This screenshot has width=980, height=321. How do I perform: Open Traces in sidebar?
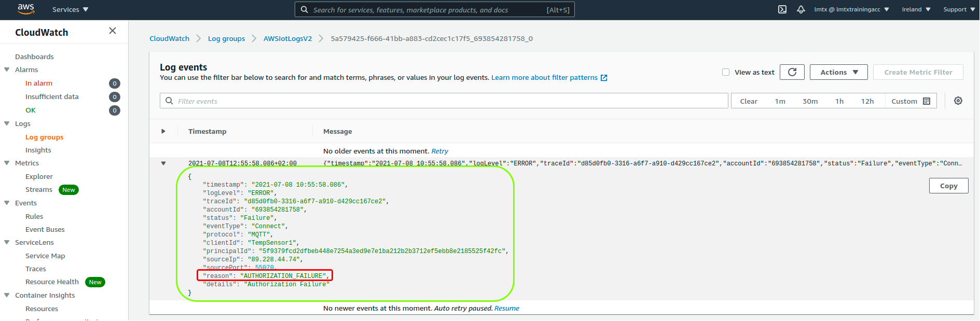(x=36, y=269)
